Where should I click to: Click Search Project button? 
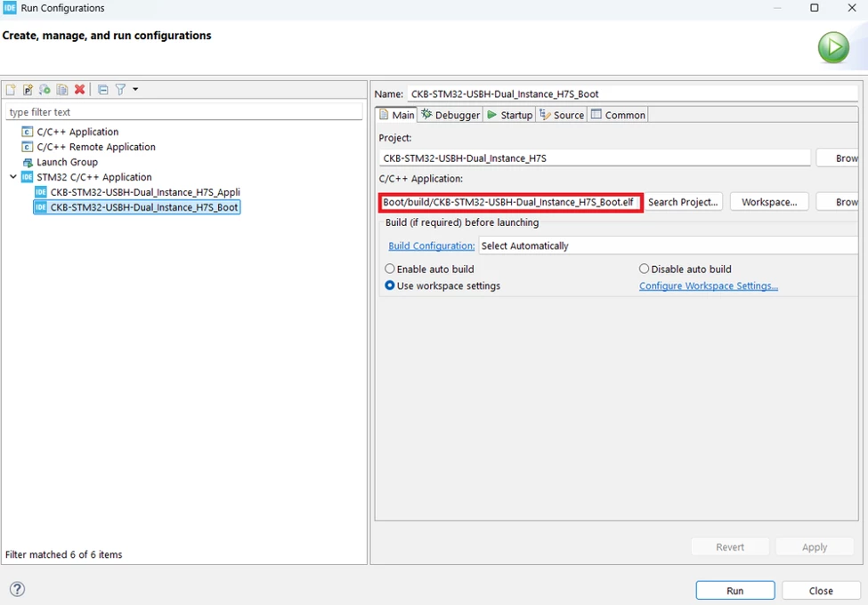coord(683,202)
